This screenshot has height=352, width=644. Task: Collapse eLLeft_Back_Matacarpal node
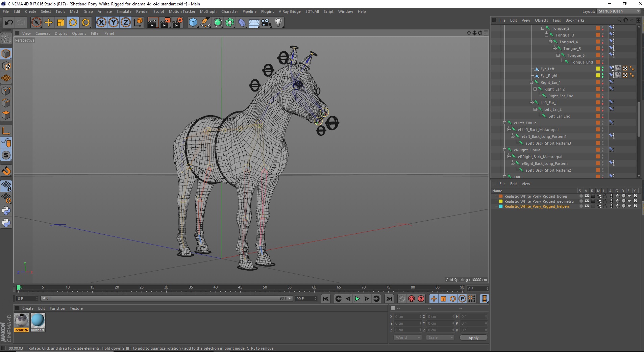[509, 129]
